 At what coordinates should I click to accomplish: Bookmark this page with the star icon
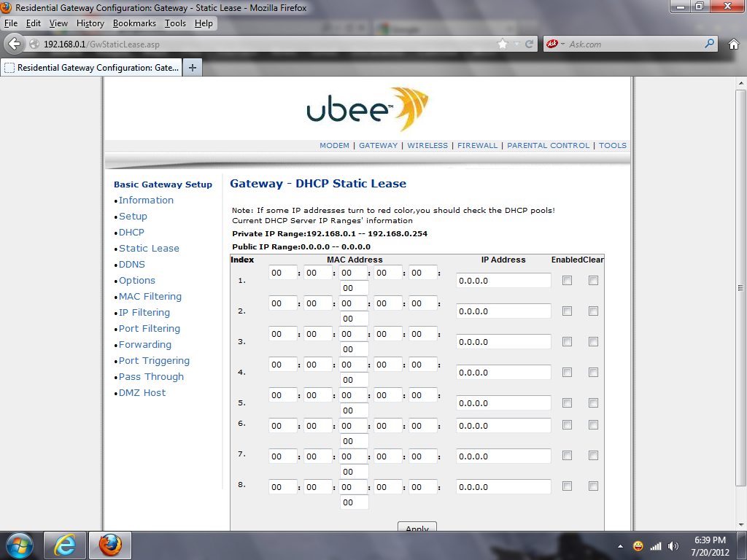tap(502, 44)
